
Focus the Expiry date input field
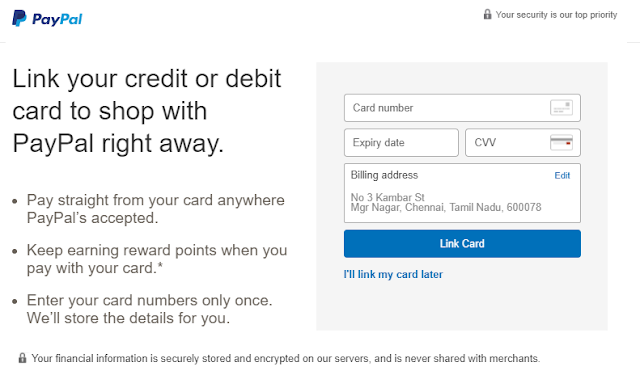click(x=401, y=142)
